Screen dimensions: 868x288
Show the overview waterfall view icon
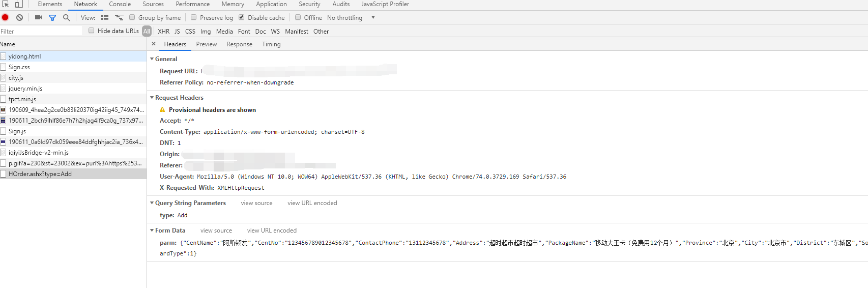pos(119,17)
